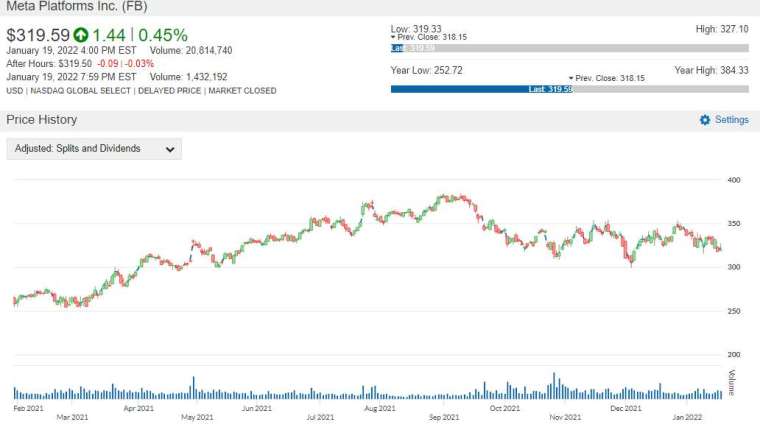Click the Year High: 384.33 text
Viewport: 760px width, 430px height.
712,70
